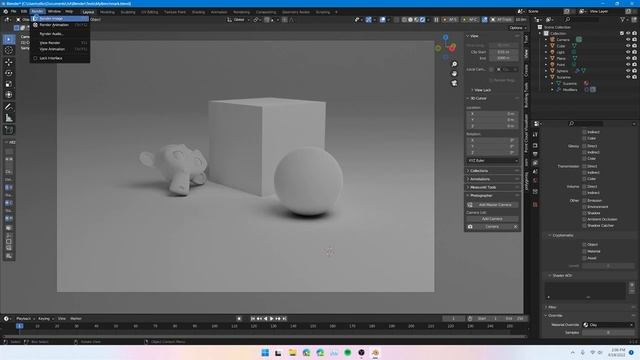Screen dimensions: 640x360
Task: Collapse the Shader AOV section
Action: [561, 276]
